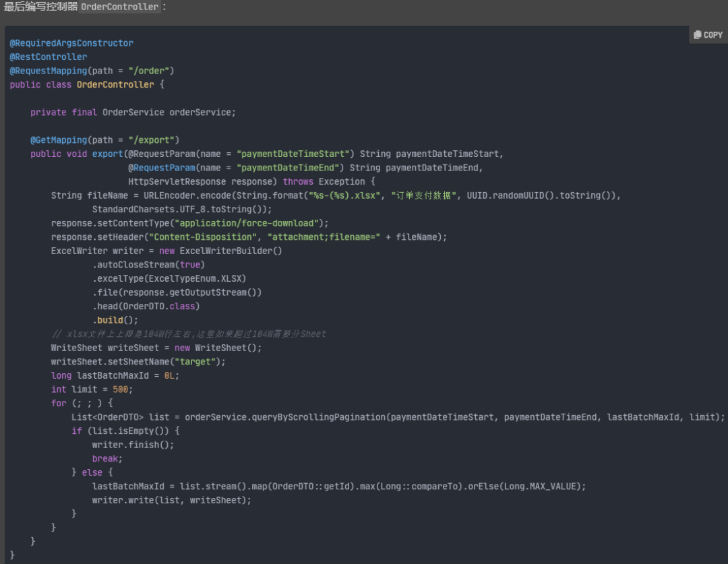Click the '} else {' line
This screenshot has width=728, height=564.
[x=92, y=472]
